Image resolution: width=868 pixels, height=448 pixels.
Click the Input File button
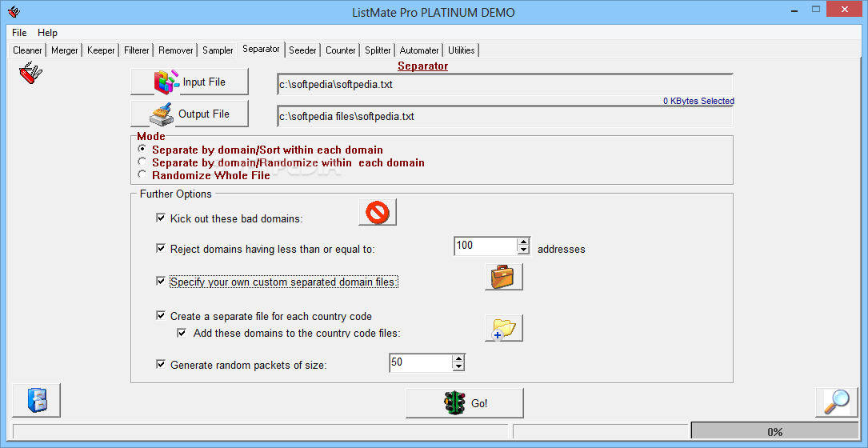[x=190, y=82]
